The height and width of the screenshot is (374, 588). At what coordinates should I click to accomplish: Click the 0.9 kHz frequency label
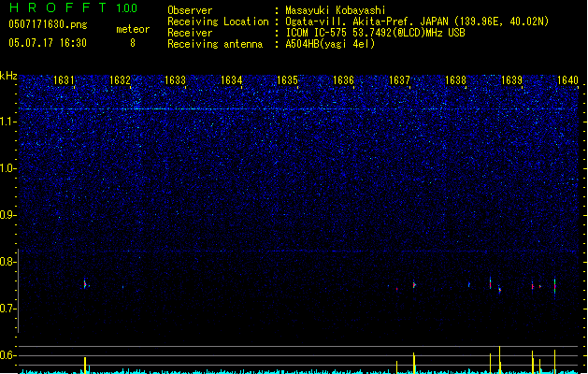click(7, 215)
